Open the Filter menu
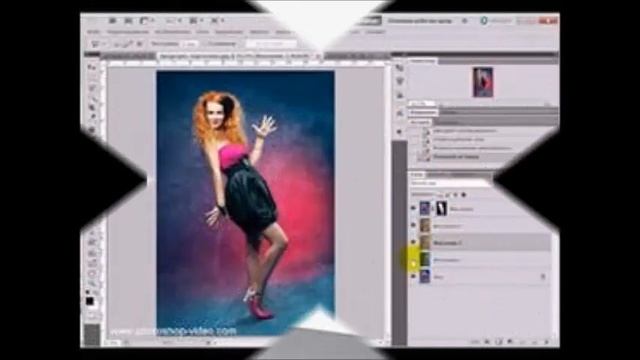This screenshot has width=640, height=360. [259, 32]
